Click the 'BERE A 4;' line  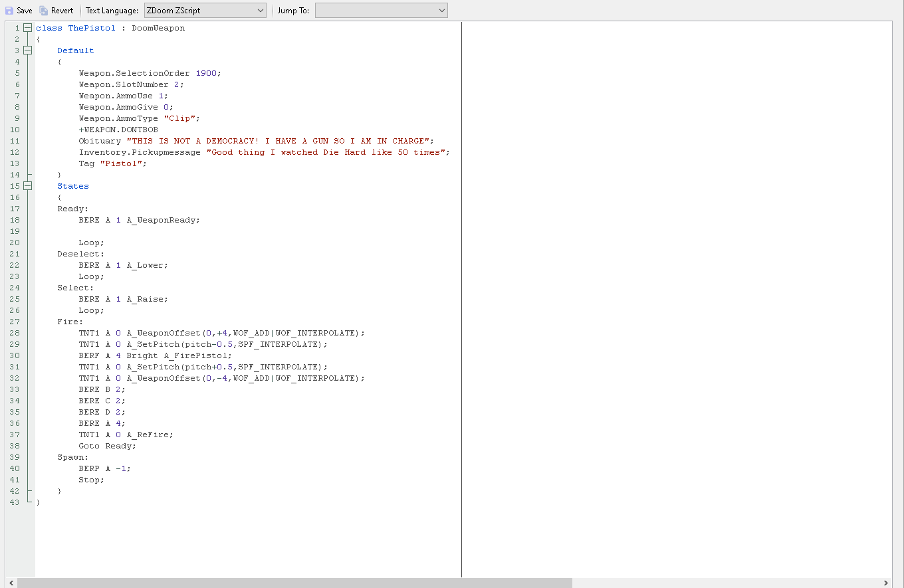tap(102, 423)
